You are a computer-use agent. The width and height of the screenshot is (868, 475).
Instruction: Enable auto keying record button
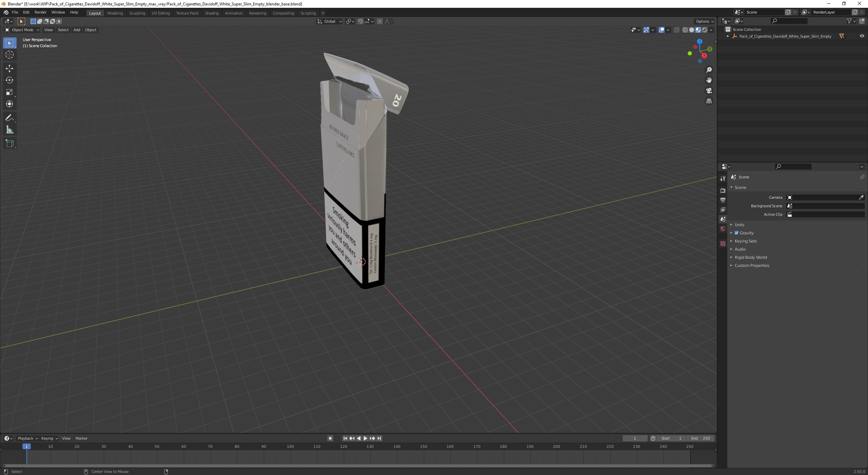(x=330, y=438)
